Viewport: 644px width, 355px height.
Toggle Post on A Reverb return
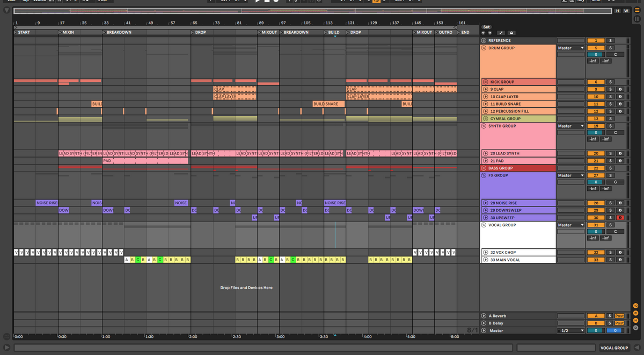(x=619, y=316)
